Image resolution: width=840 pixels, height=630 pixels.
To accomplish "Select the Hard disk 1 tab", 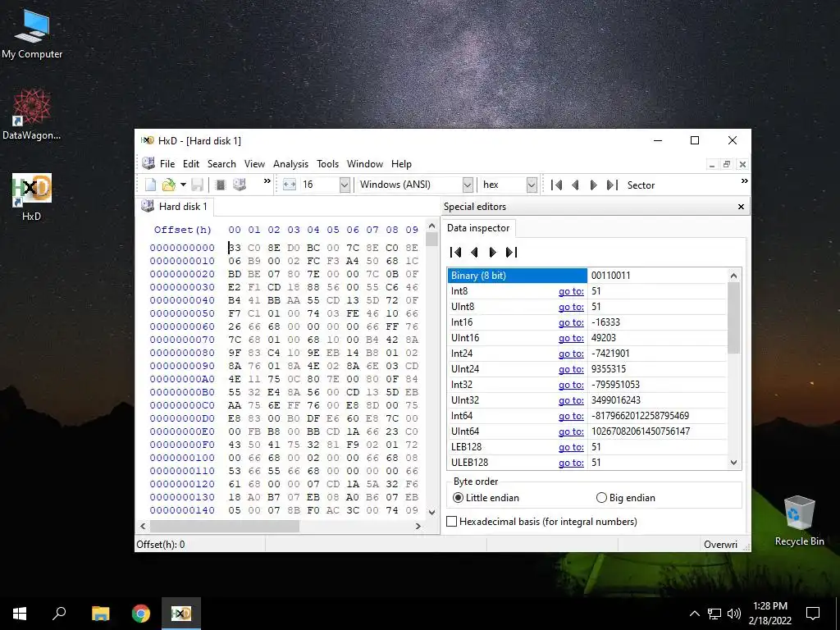I will click(x=175, y=207).
